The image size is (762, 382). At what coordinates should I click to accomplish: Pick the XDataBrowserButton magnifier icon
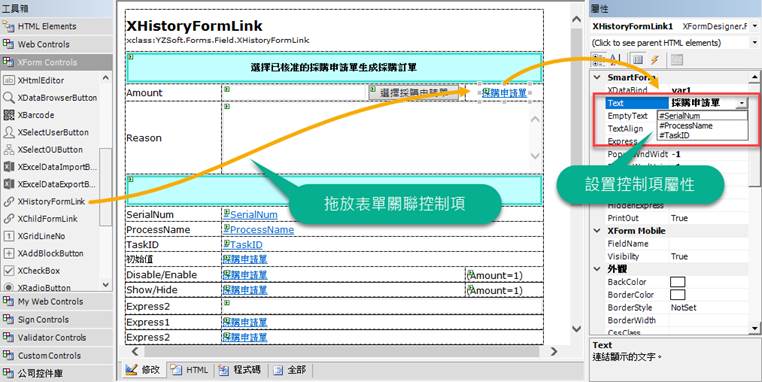click(x=8, y=98)
